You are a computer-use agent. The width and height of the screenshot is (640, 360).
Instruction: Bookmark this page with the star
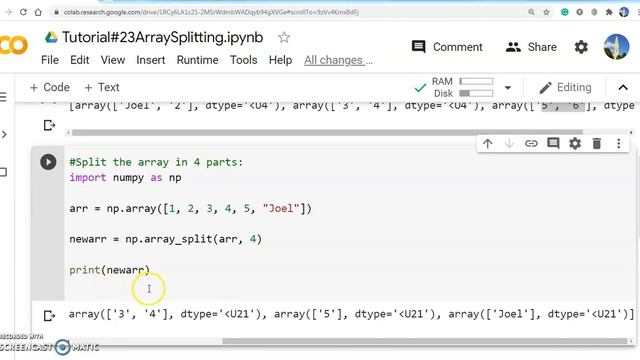546,12
